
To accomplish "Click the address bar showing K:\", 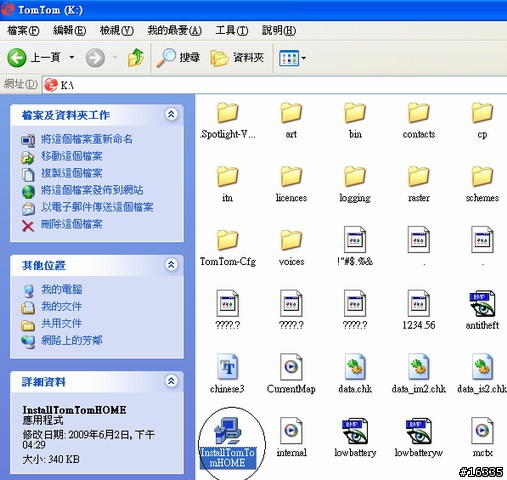I will [275, 85].
